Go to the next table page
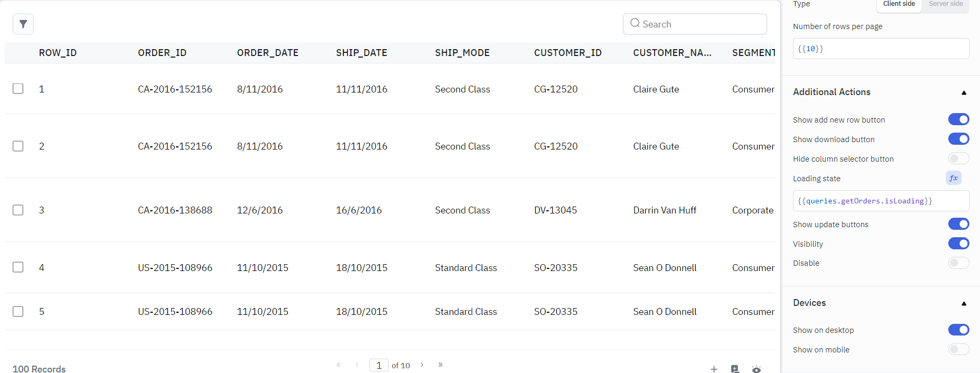The image size is (980, 373). tap(422, 365)
